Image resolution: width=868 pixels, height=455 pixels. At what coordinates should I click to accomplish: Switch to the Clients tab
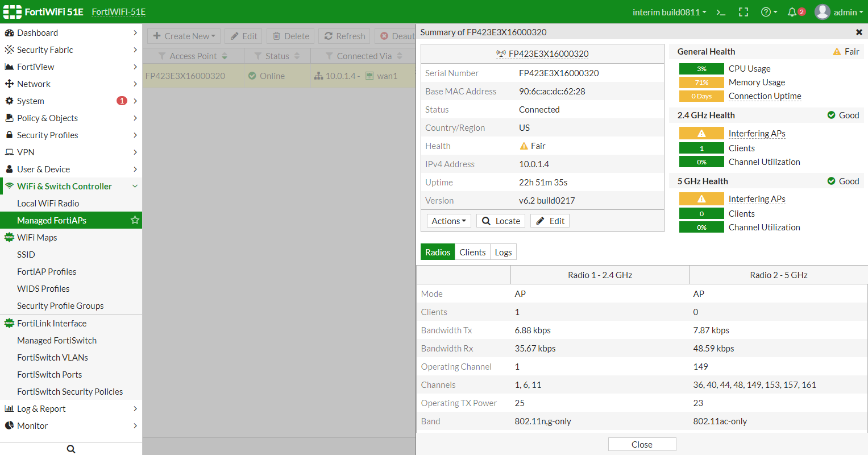pyautogui.click(x=472, y=252)
